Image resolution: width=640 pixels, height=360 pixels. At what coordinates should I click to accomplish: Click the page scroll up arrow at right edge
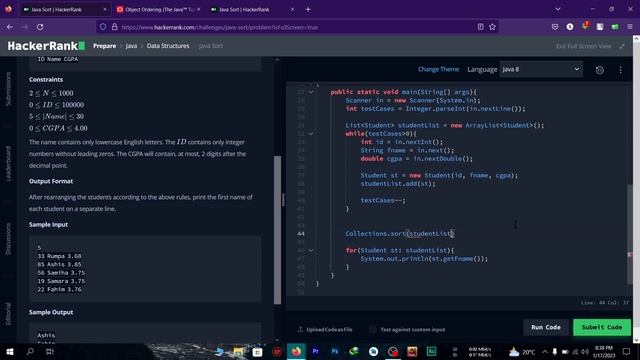[636, 38]
